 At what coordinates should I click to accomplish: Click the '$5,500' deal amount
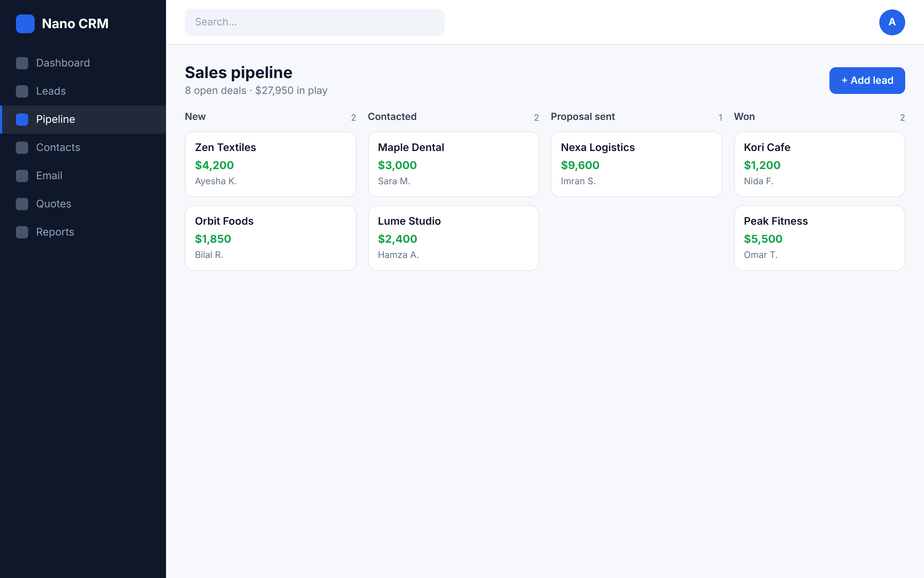[x=763, y=239]
